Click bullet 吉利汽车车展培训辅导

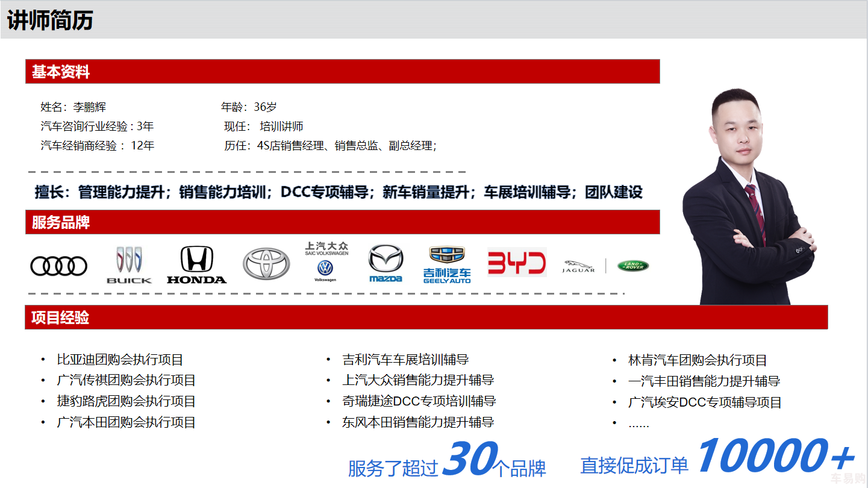pyautogui.click(x=405, y=360)
